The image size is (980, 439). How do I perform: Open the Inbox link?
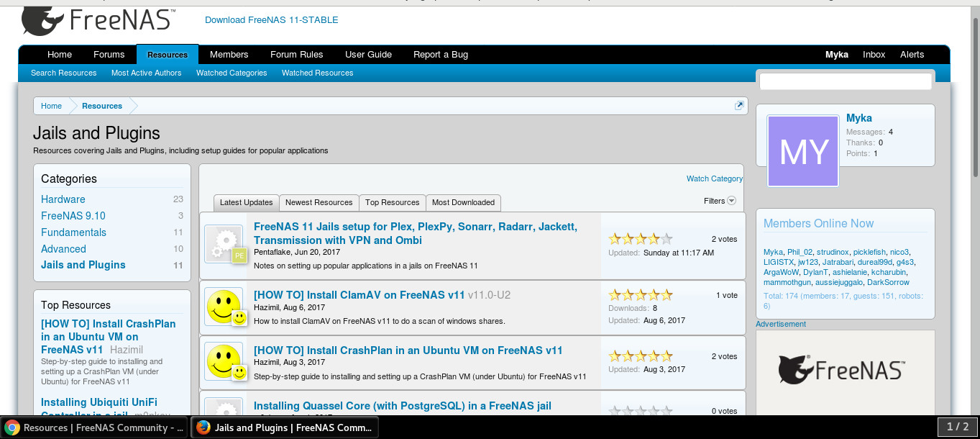click(x=874, y=55)
